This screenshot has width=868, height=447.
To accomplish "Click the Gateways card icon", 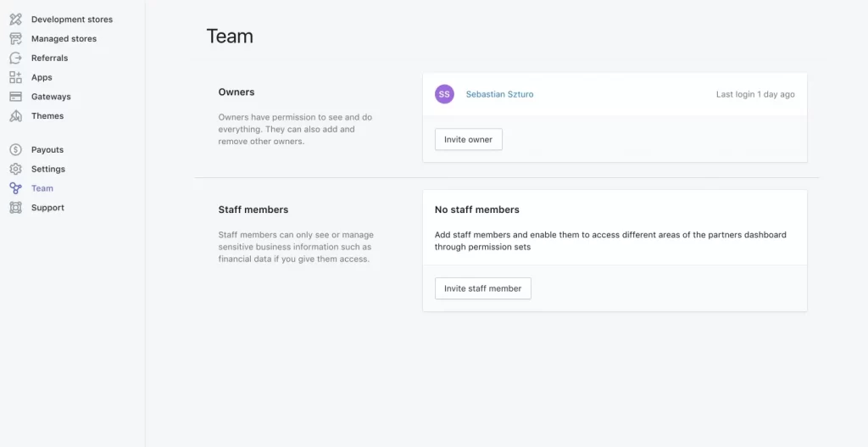I will 15,97.
